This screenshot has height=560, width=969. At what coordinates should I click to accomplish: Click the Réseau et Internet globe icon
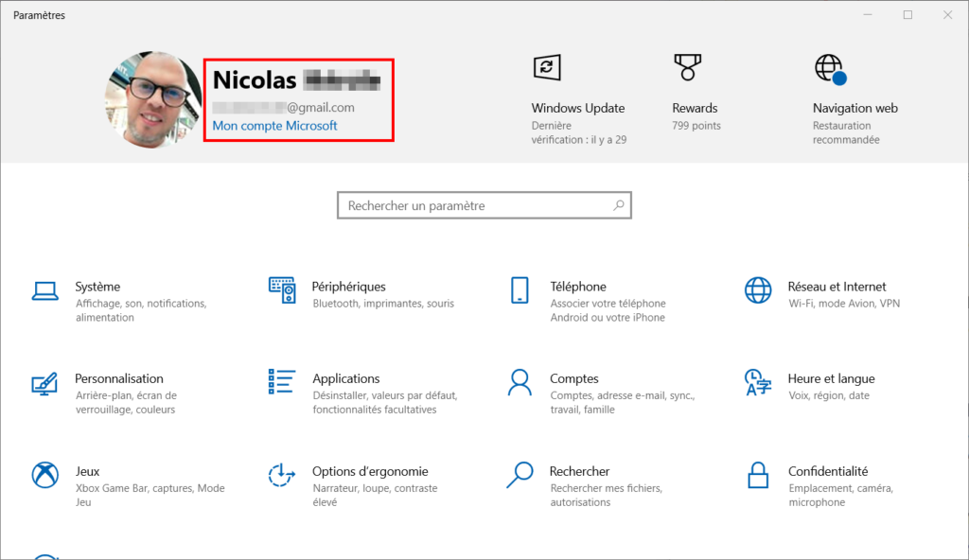[758, 289]
